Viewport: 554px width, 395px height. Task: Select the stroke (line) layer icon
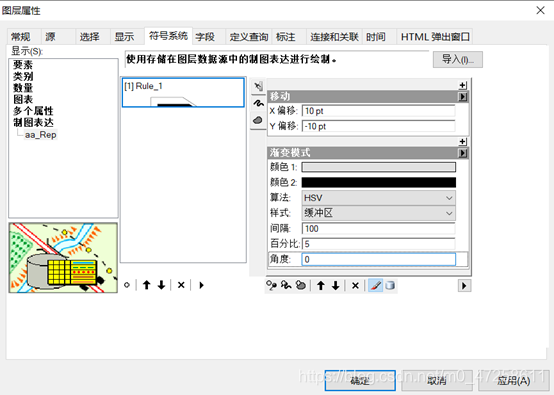pyautogui.click(x=258, y=103)
